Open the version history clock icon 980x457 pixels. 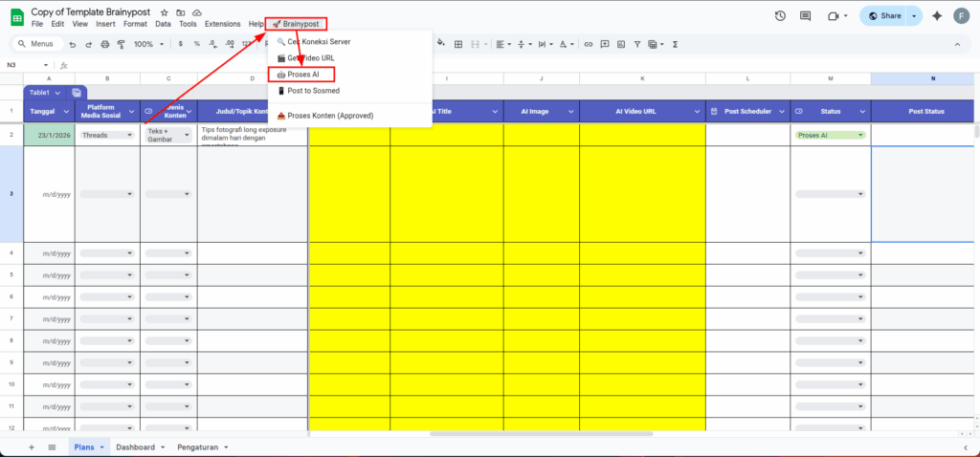pyautogui.click(x=780, y=16)
